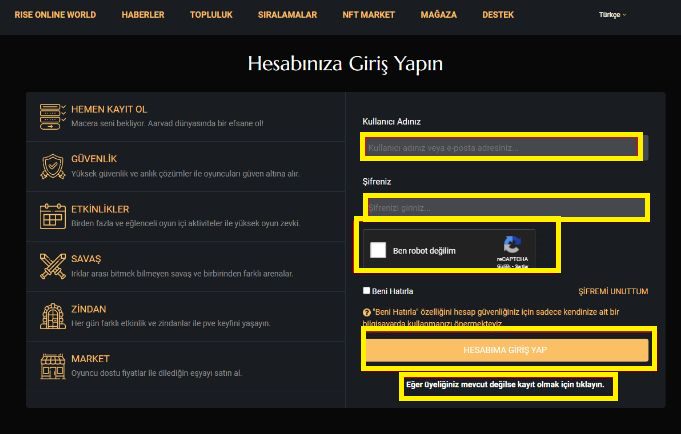
Task: Click the Etkinlikler calendar icon
Action: (x=53, y=216)
